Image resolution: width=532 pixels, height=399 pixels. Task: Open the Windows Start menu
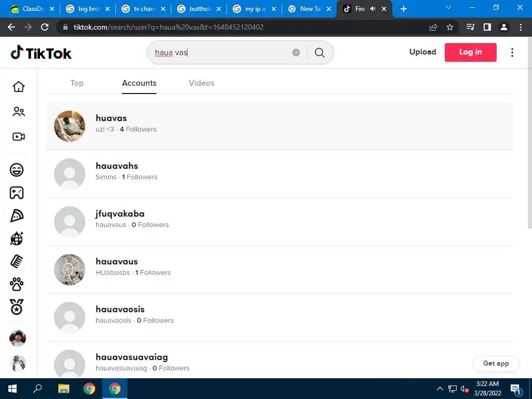pyautogui.click(x=12, y=389)
